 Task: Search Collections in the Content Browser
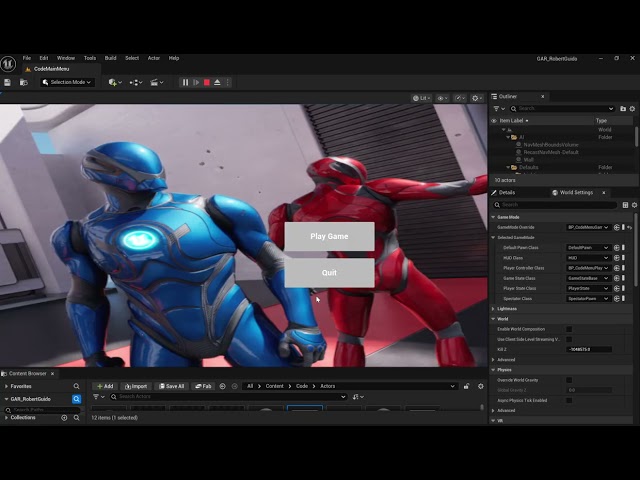pyautogui.click(x=76, y=418)
